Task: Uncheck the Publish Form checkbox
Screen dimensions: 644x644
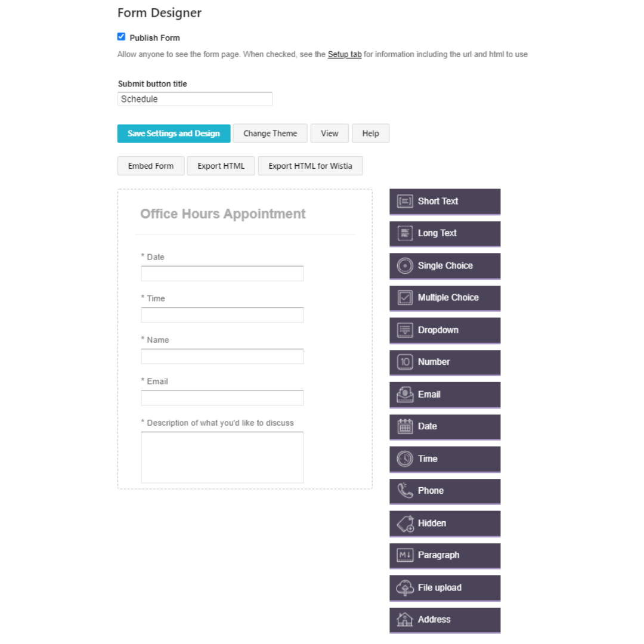Action: coord(121,36)
